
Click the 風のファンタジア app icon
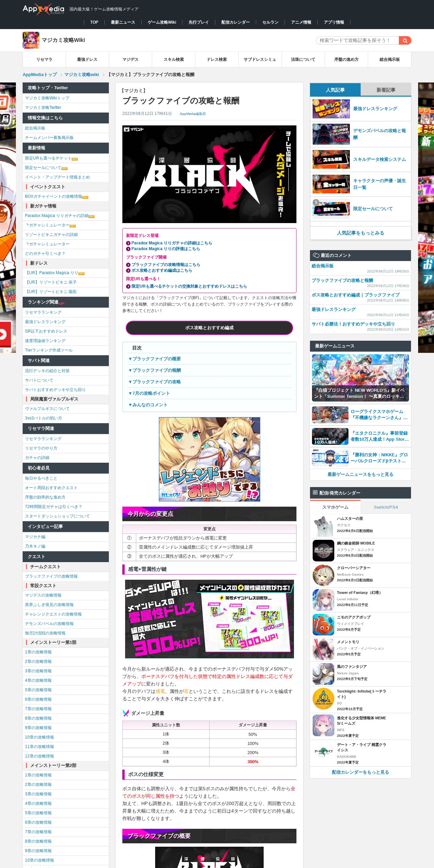click(x=323, y=674)
